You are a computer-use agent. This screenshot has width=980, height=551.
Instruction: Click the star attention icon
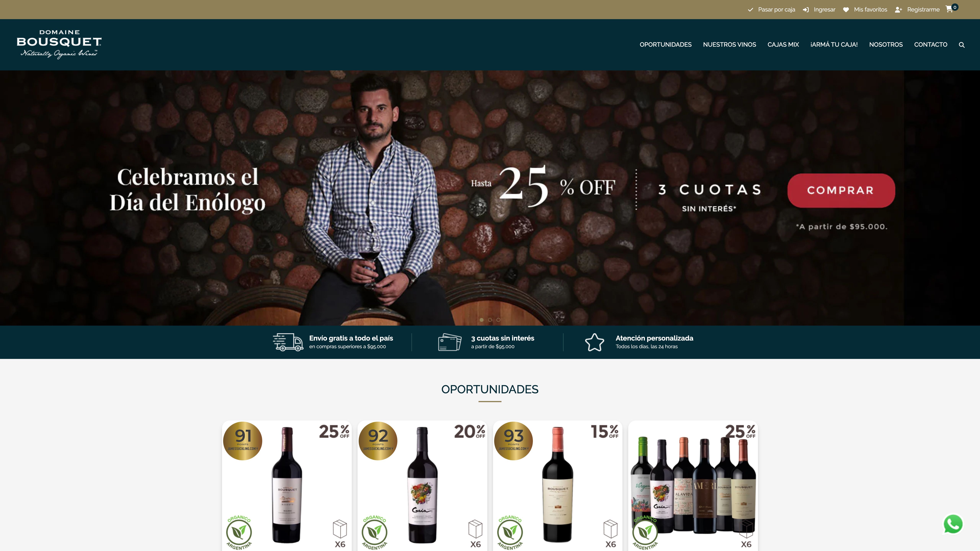pyautogui.click(x=594, y=342)
